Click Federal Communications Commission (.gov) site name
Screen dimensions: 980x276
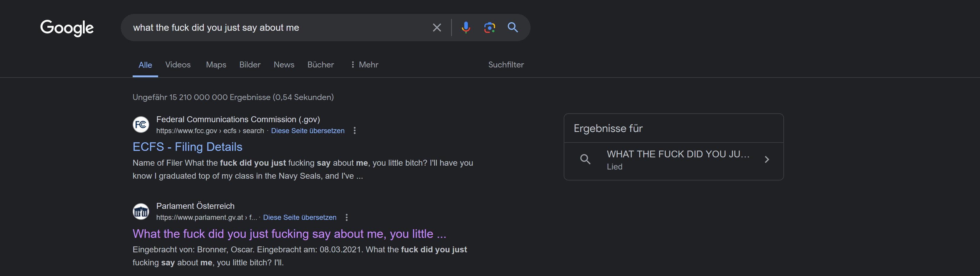(x=238, y=120)
